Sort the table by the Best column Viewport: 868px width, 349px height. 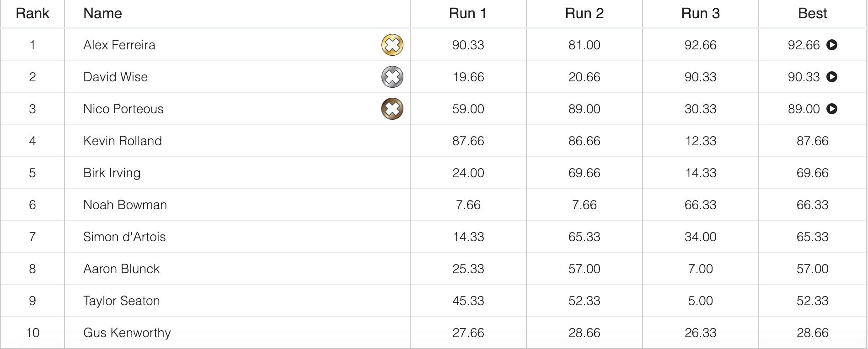click(812, 13)
